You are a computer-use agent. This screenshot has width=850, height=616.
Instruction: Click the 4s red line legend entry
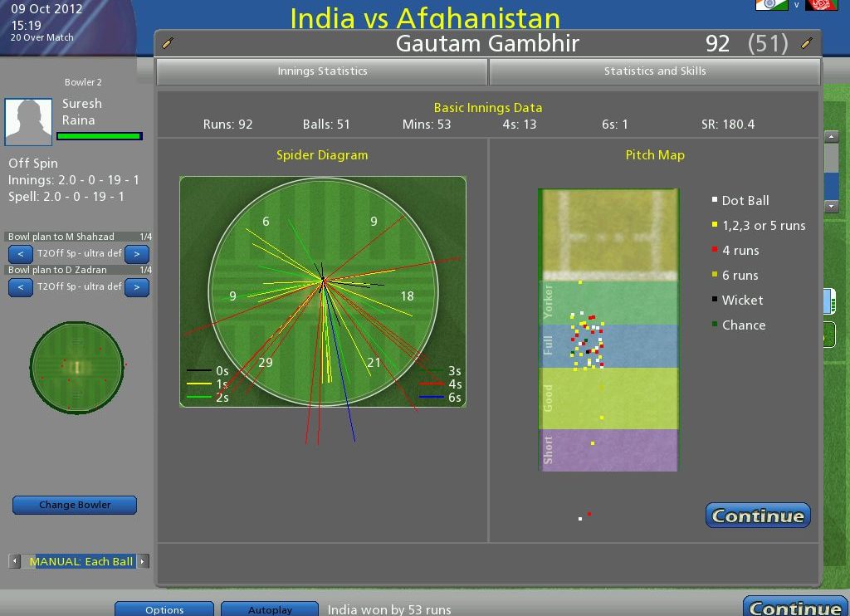point(442,384)
